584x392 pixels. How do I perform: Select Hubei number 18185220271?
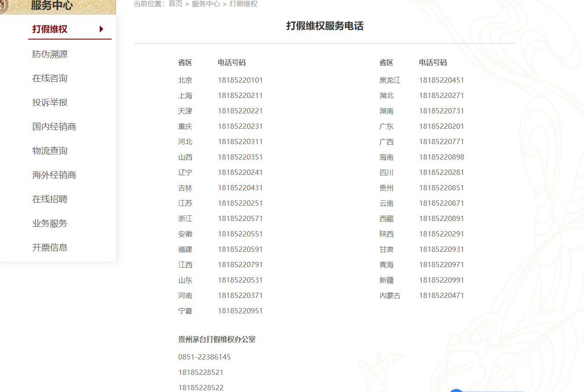[x=442, y=95]
